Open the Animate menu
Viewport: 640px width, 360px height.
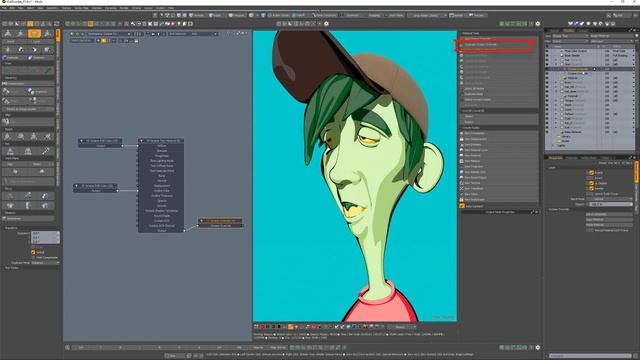point(97,8)
